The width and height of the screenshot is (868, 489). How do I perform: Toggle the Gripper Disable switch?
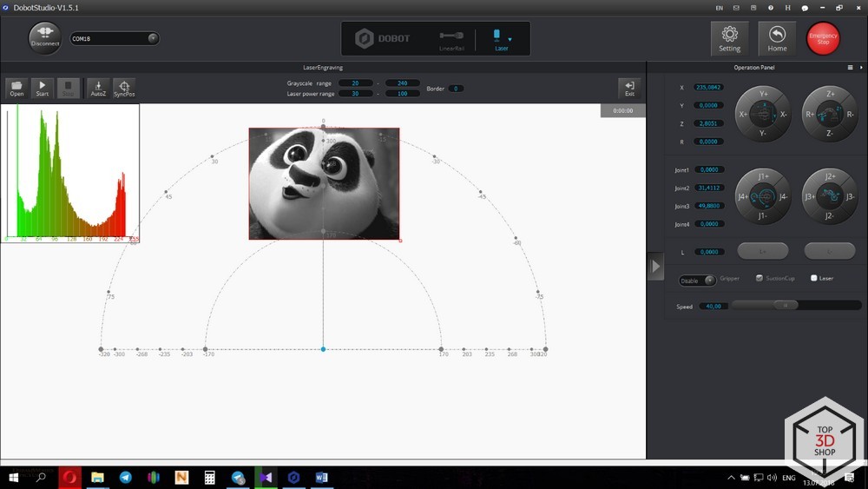pyautogui.click(x=698, y=281)
